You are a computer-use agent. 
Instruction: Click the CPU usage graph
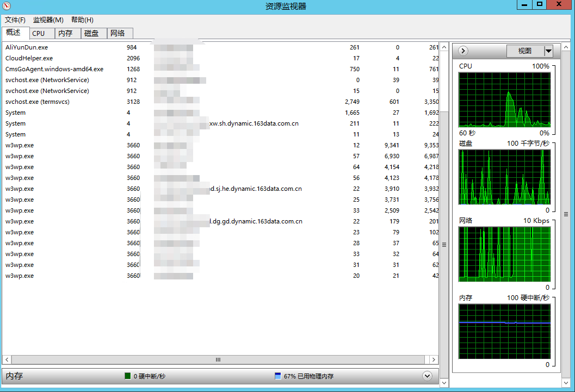[505, 99]
